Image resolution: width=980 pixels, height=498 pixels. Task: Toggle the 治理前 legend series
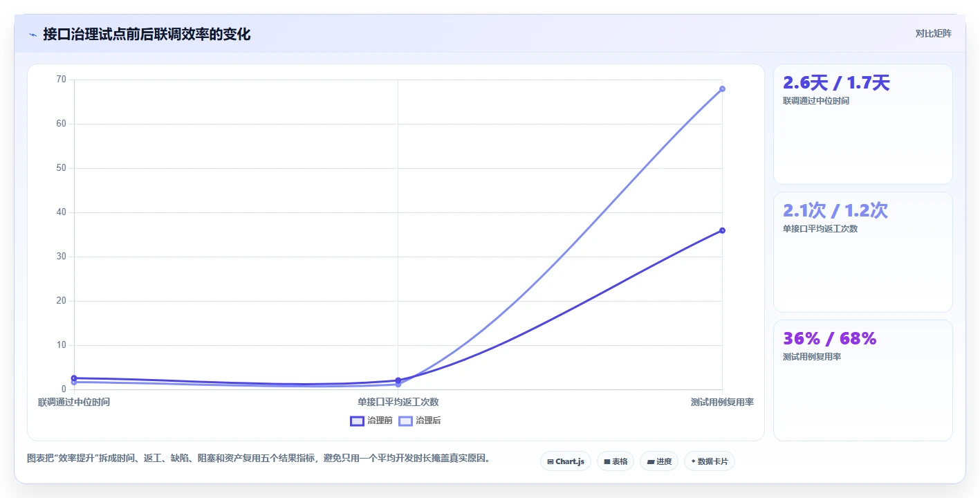[x=371, y=421]
